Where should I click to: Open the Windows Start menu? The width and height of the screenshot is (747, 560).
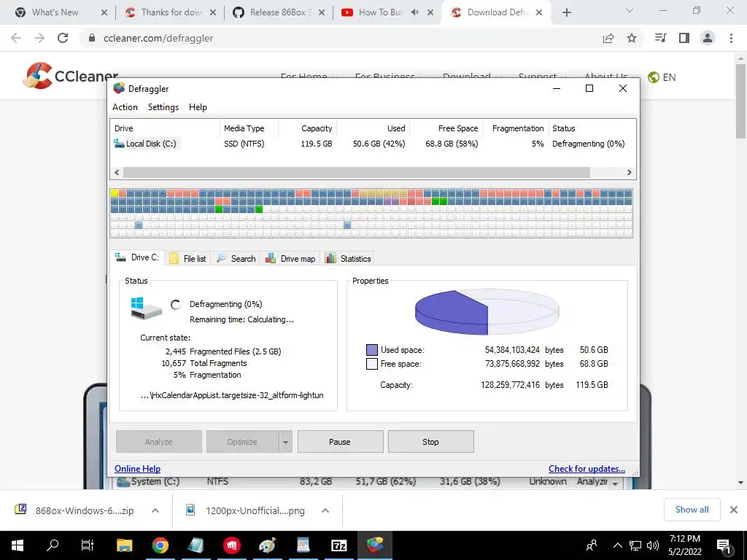pyautogui.click(x=18, y=545)
